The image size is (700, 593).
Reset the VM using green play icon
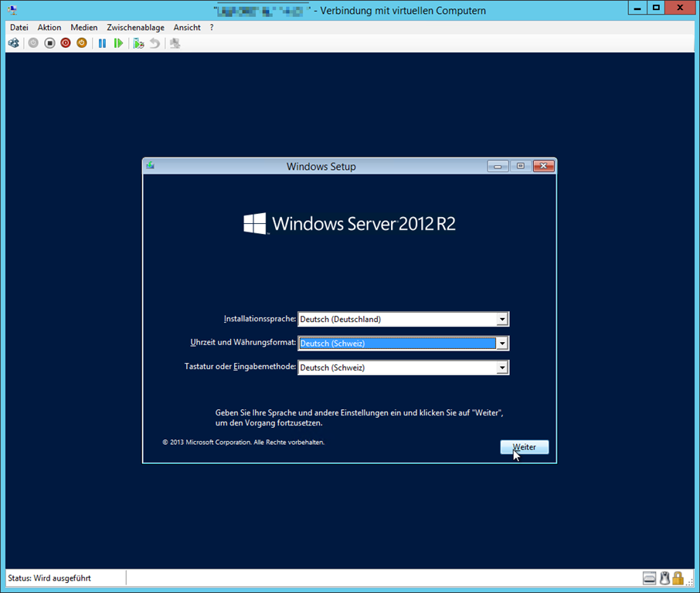tap(118, 43)
